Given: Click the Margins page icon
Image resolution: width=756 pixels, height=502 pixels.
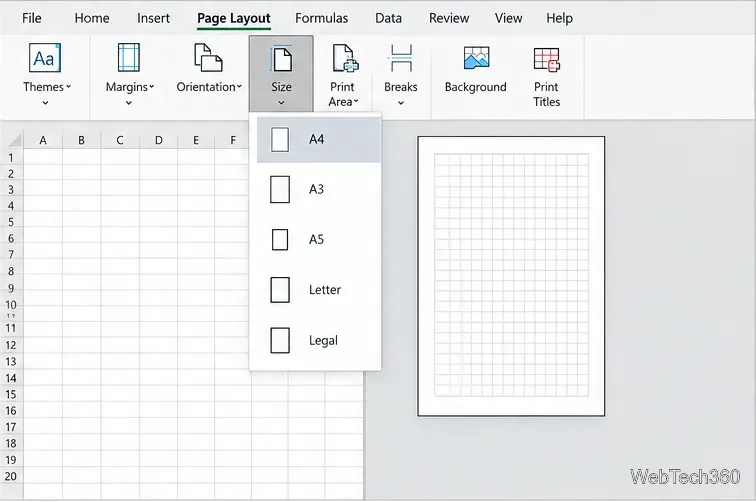Looking at the screenshot, I should [x=129, y=57].
